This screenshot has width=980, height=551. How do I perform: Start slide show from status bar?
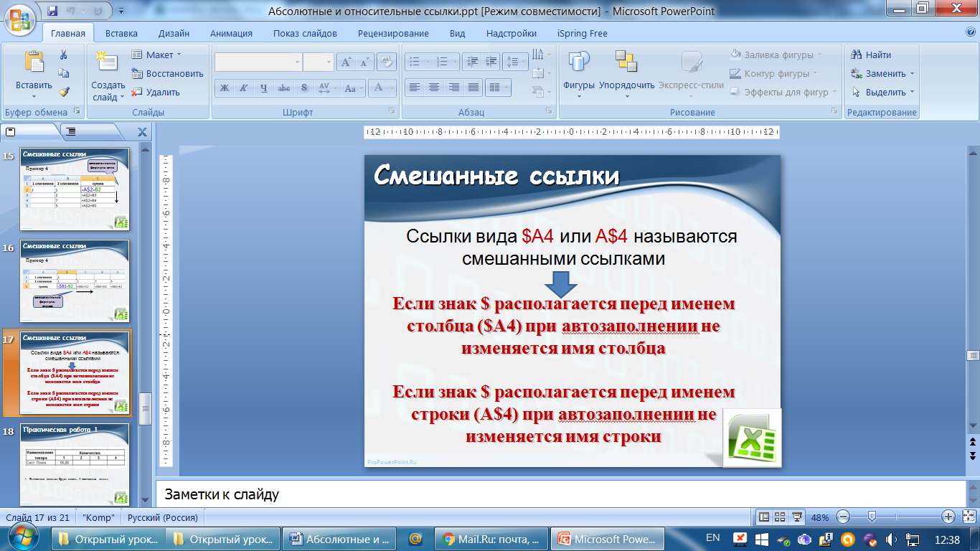pos(796,517)
